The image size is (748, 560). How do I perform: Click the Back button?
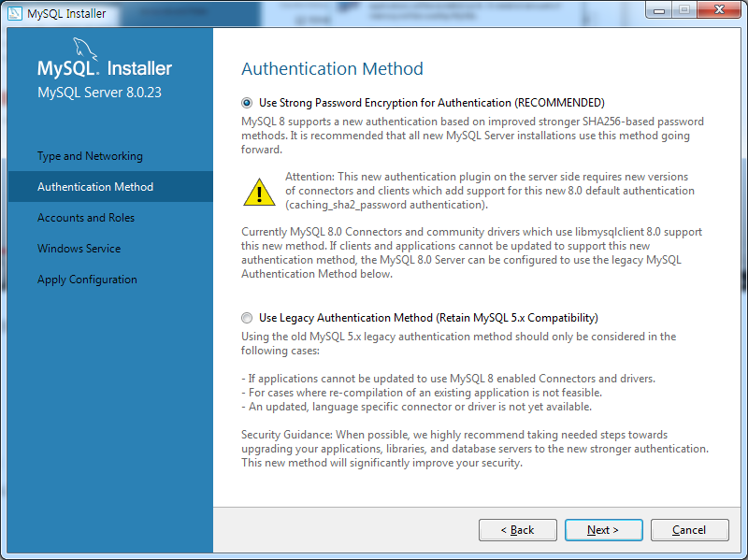(518, 530)
